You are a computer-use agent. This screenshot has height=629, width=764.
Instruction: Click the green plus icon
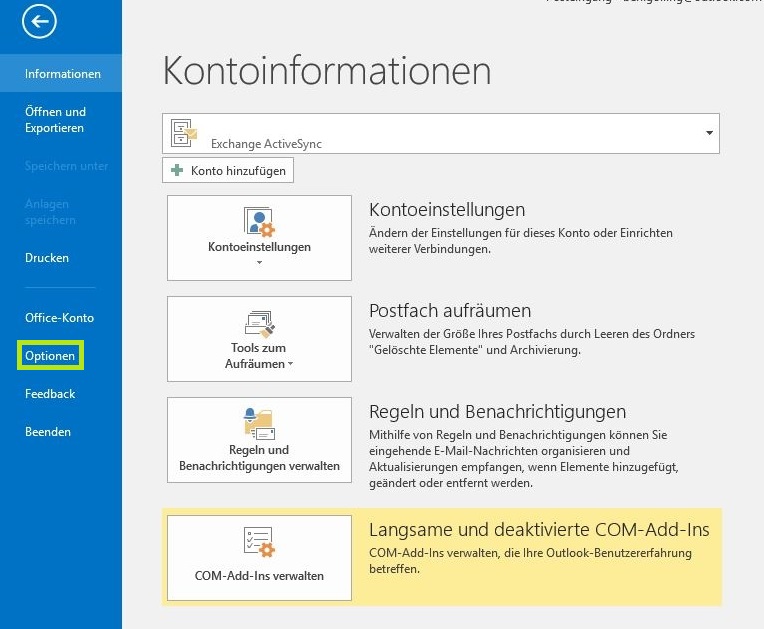177,170
